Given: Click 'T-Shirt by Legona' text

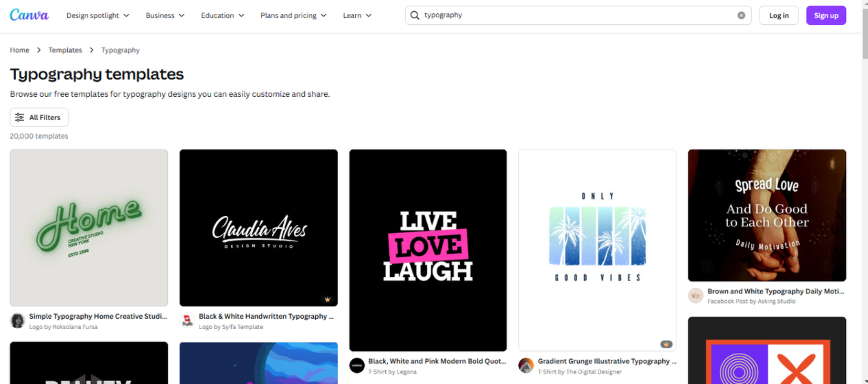Looking at the screenshot, I should 392,372.
